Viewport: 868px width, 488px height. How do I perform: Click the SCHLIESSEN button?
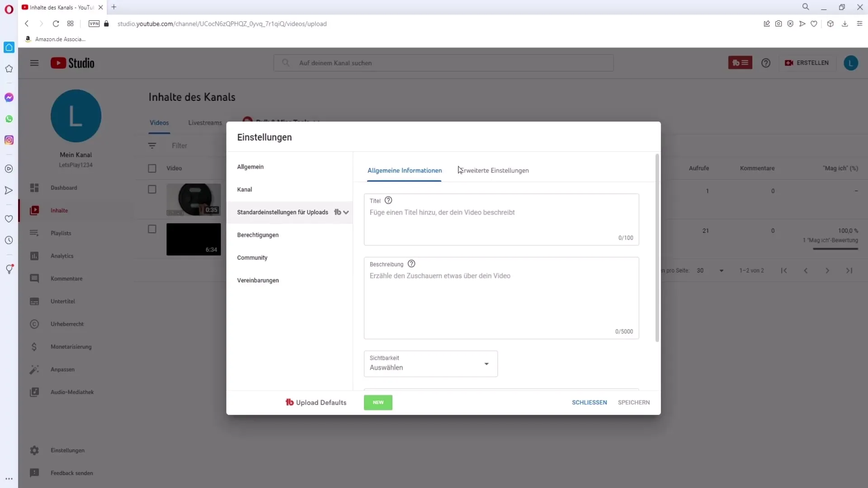590,403
